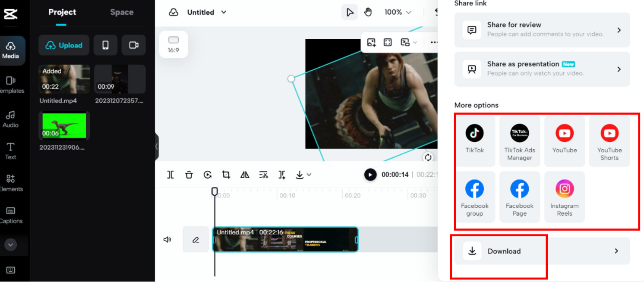This screenshot has width=644, height=282.
Task: Mute the timeline track speaker
Action: [x=167, y=239]
